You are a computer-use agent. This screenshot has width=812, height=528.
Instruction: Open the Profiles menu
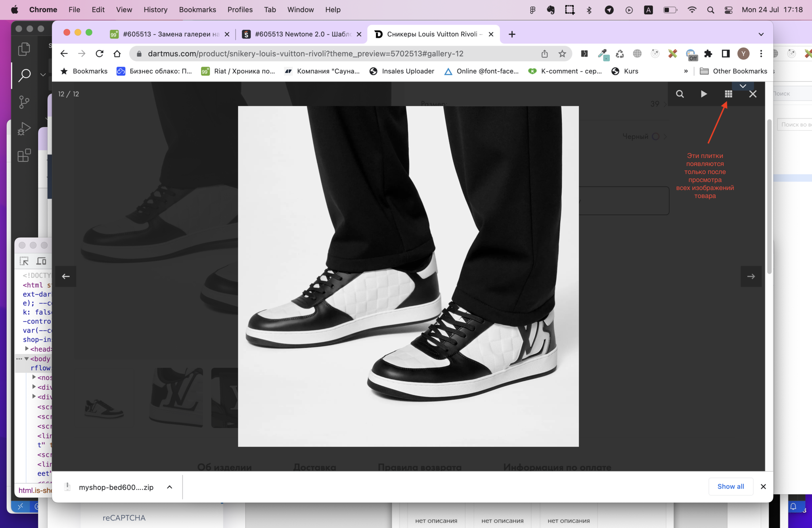click(240, 10)
